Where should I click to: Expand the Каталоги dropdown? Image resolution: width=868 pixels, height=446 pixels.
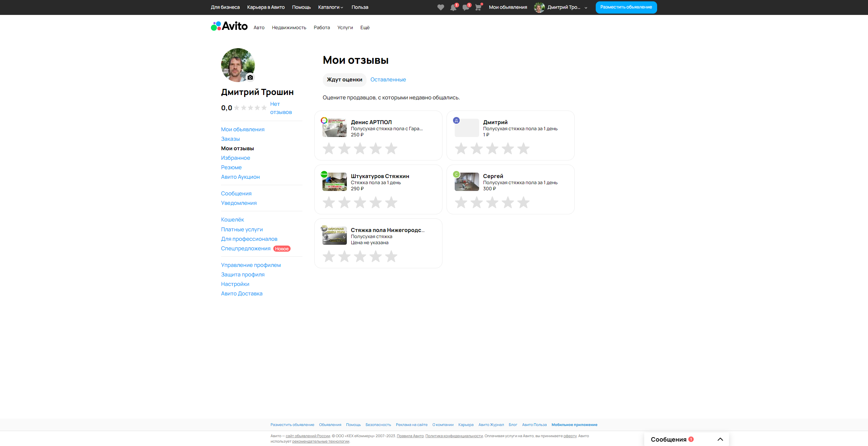(x=331, y=7)
